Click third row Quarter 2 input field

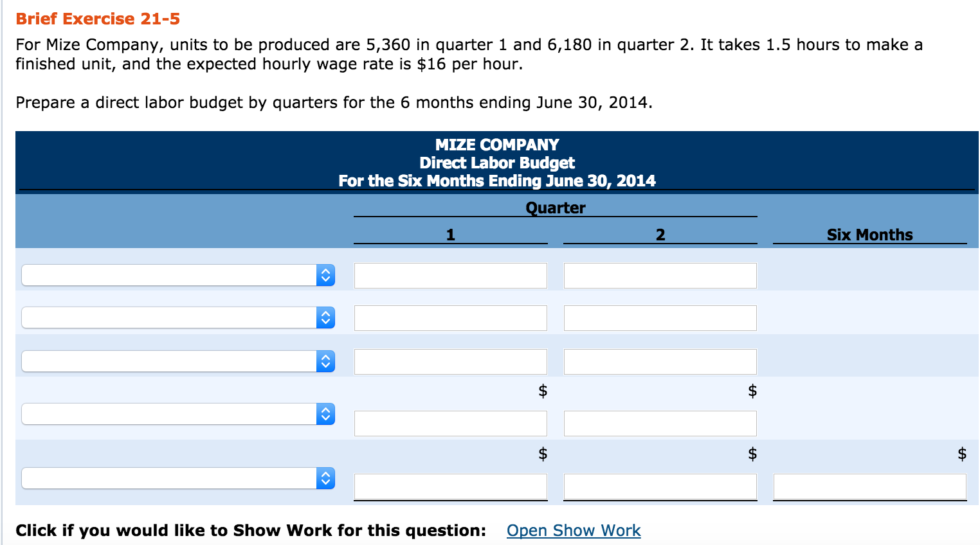[x=660, y=362]
